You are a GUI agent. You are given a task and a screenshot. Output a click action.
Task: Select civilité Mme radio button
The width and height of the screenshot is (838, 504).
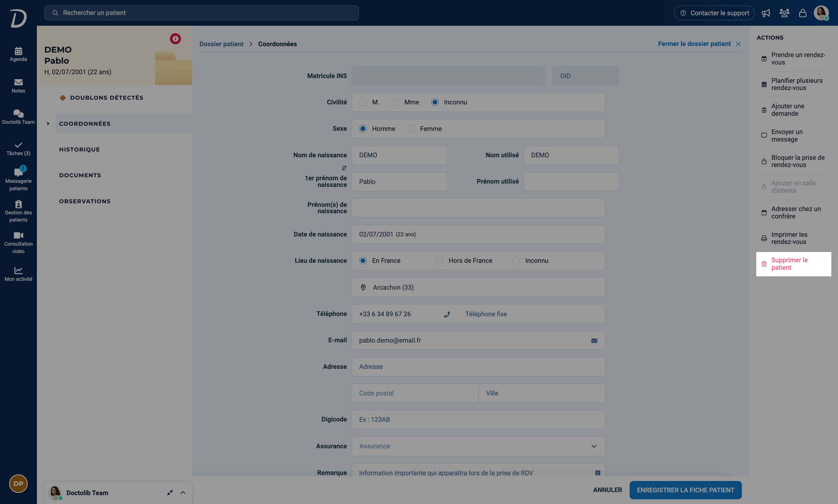tap(395, 102)
